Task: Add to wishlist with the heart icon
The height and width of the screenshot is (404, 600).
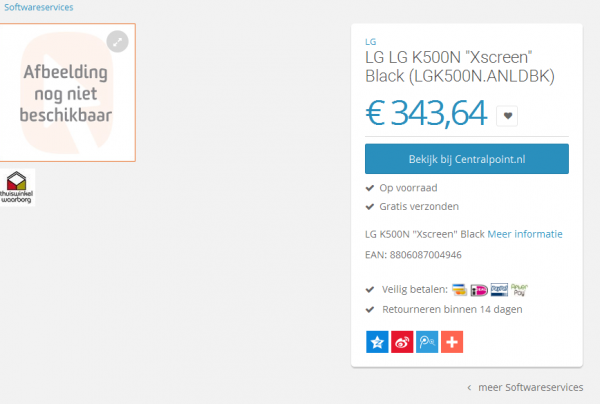Action: click(x=507, y=116)
